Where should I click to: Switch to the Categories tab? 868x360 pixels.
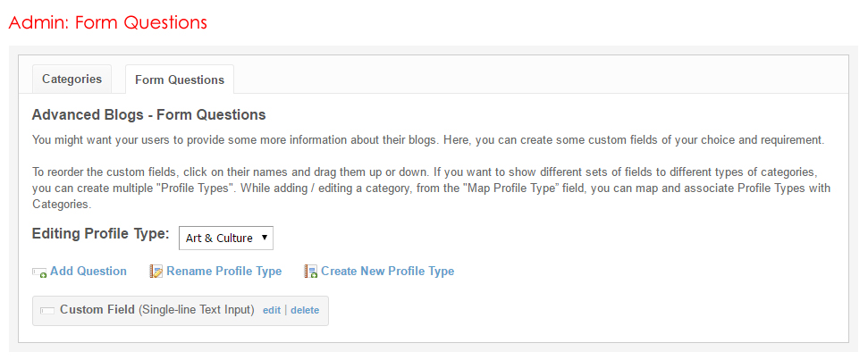[72, 79]
